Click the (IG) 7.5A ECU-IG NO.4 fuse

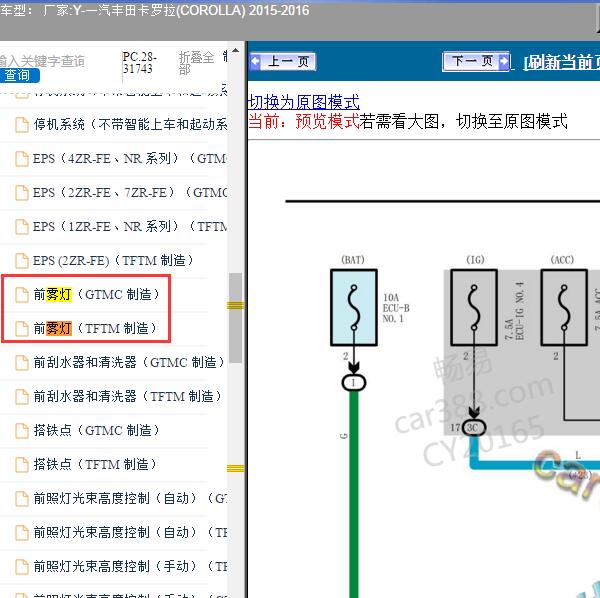point(474,308)
